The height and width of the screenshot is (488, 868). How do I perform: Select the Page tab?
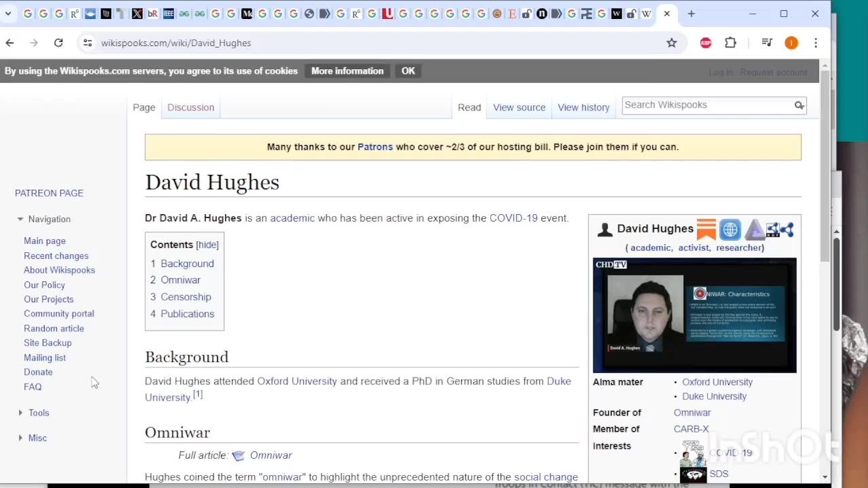click(x=144, y=107)
